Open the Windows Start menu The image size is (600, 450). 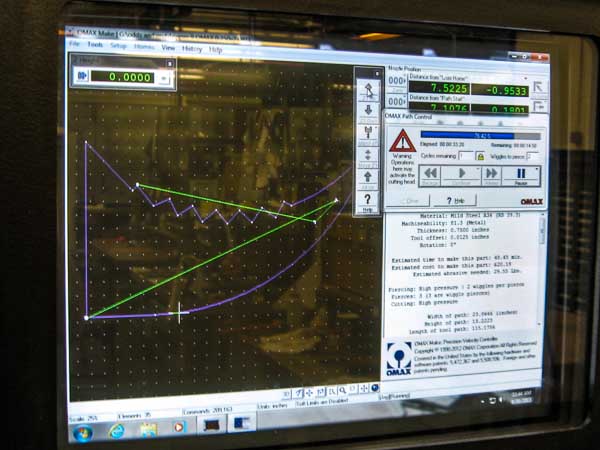pos(83,433)
